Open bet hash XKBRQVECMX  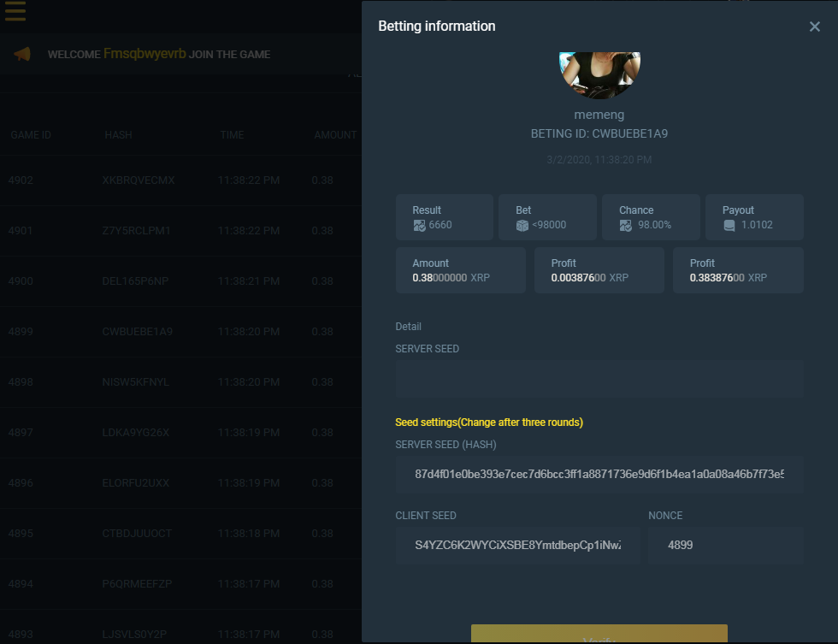pos(138,180)
